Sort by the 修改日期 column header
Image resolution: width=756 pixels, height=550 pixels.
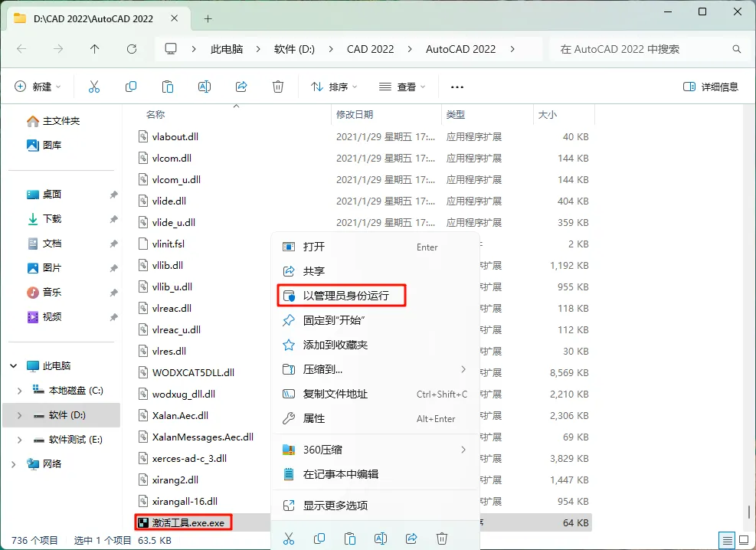pos(355,114)
